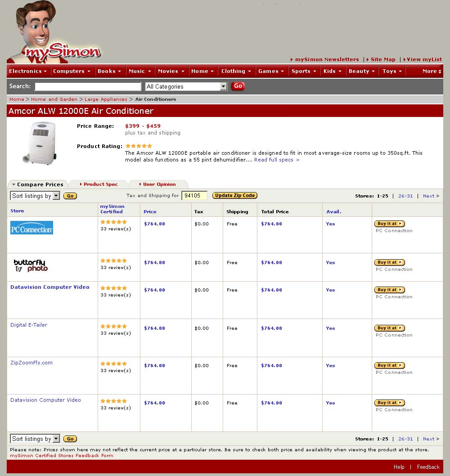The image size is (450, 476).
Task: Open the top Sort listings by dropdown
Action: coord(35,196)
